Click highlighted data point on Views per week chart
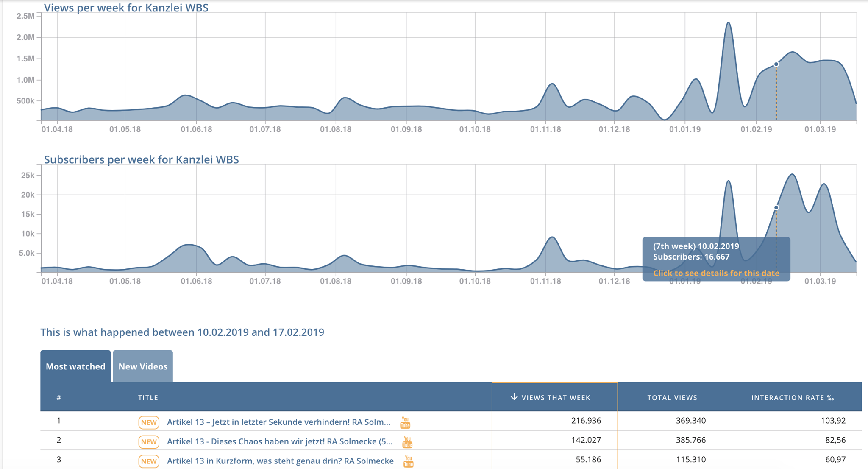This screenshot has height=469, width=868. pyautogui.click(x=776, y=64)
